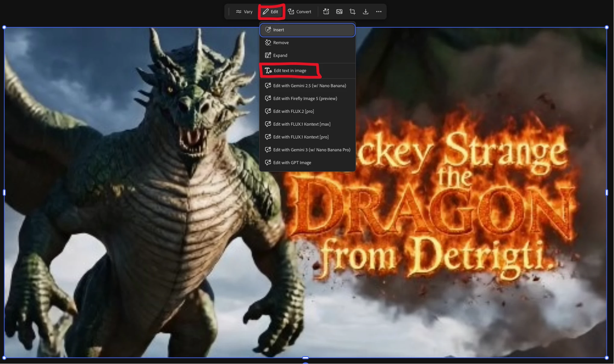Choose Remove from the Edit menu
The height and width of the screenshot is (364, 614).
coord(307,43)
